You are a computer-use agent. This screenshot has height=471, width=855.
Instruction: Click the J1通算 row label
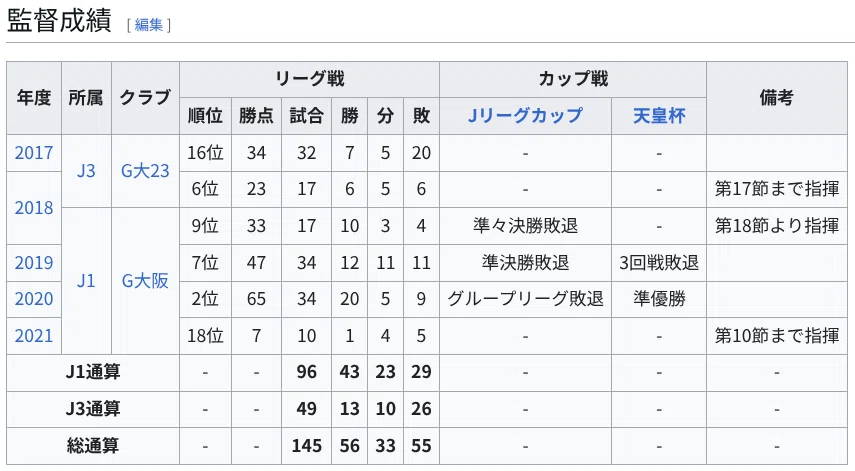pyautogui.click(x=93, y=372)
